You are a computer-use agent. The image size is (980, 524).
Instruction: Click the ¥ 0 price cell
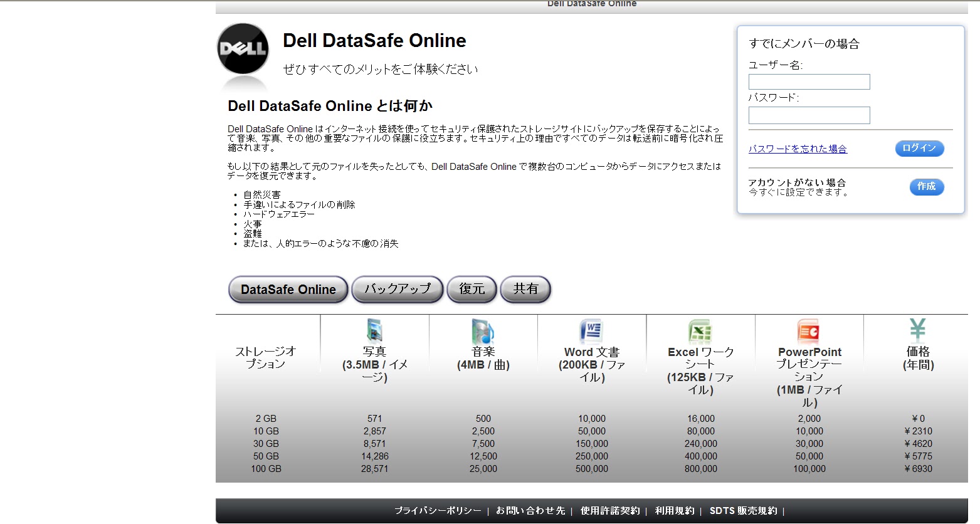click(918, 419)
